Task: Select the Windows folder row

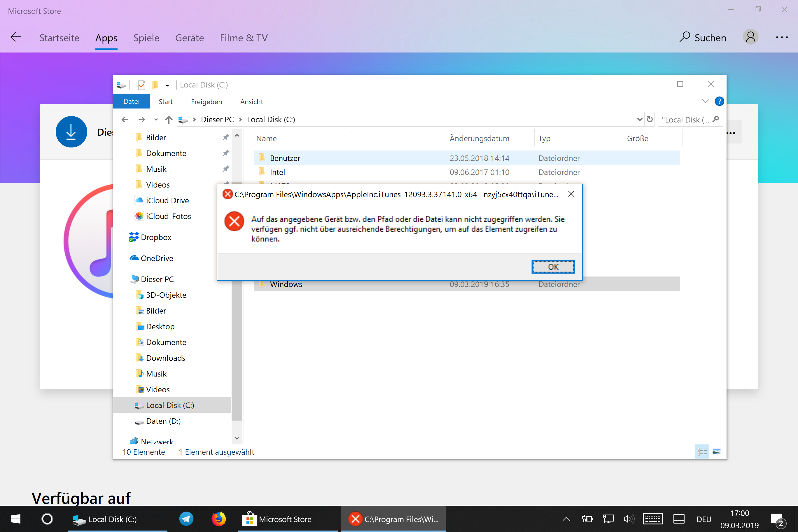Action: coord(467,284)
